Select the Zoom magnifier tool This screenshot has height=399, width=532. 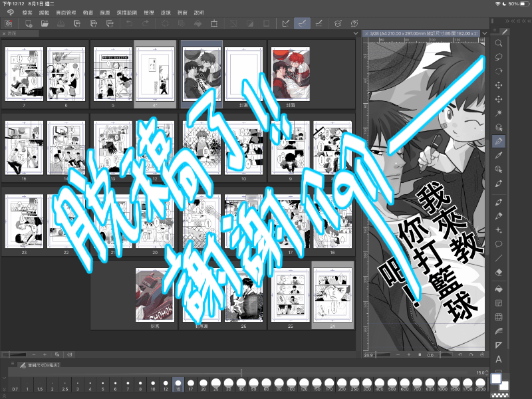pos(498,43)
